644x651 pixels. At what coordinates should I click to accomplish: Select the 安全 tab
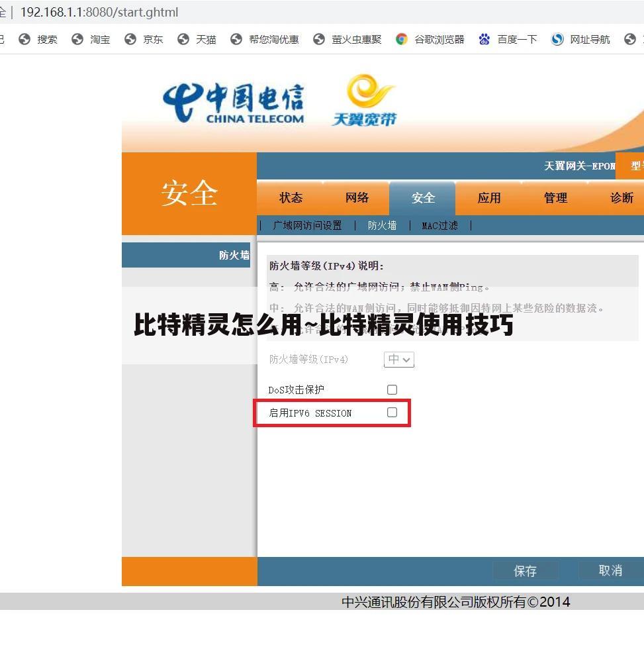(x=423, y=197)
